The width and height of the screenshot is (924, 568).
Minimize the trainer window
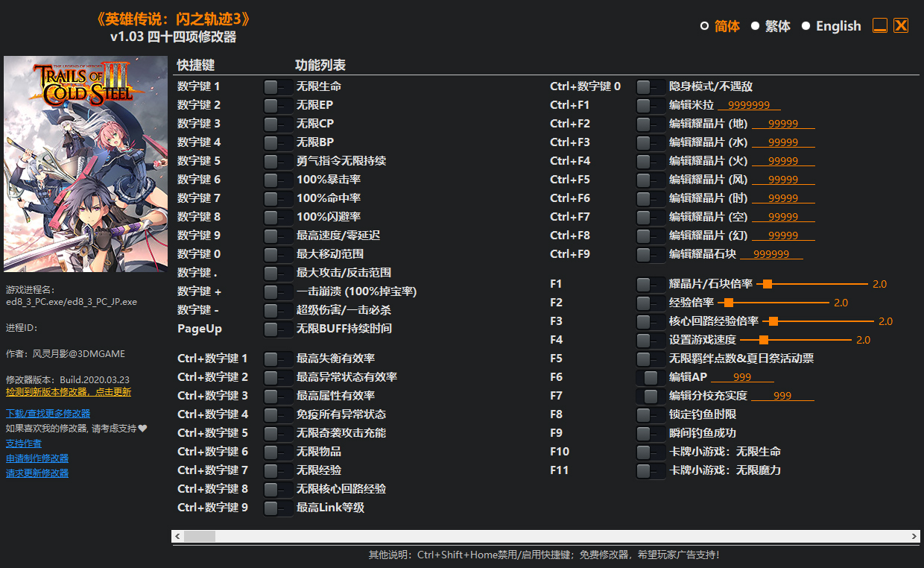pyautogui.click(x=880, y=26)
